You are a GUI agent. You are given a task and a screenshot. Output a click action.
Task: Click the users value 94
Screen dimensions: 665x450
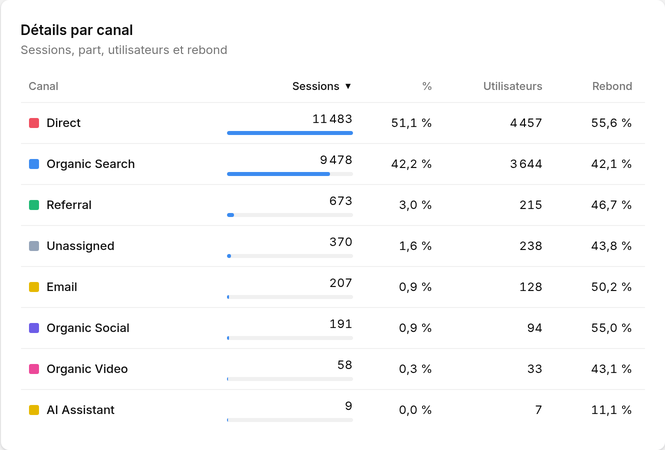click(535, 328)
